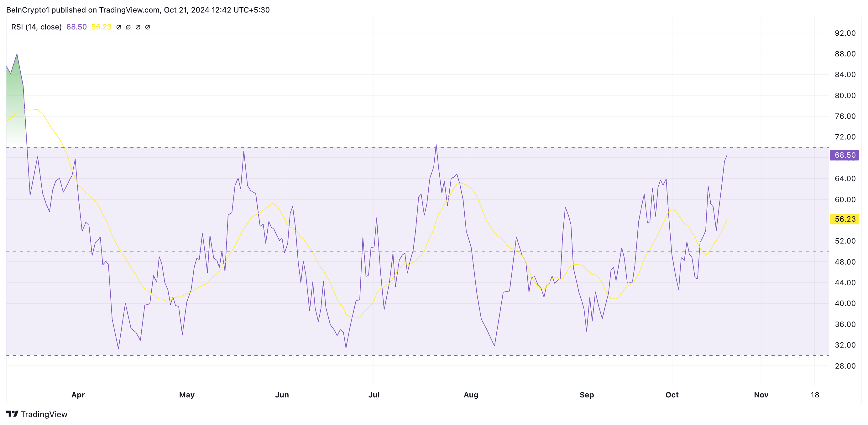Click the Oct label on time axis

[x=672, y=395]
